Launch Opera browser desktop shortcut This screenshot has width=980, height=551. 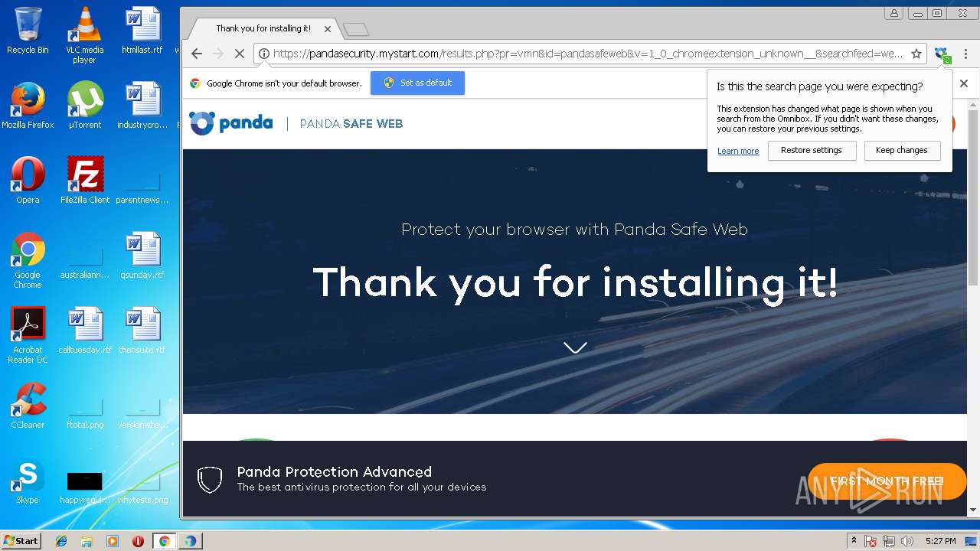click(x=28, y=181)
